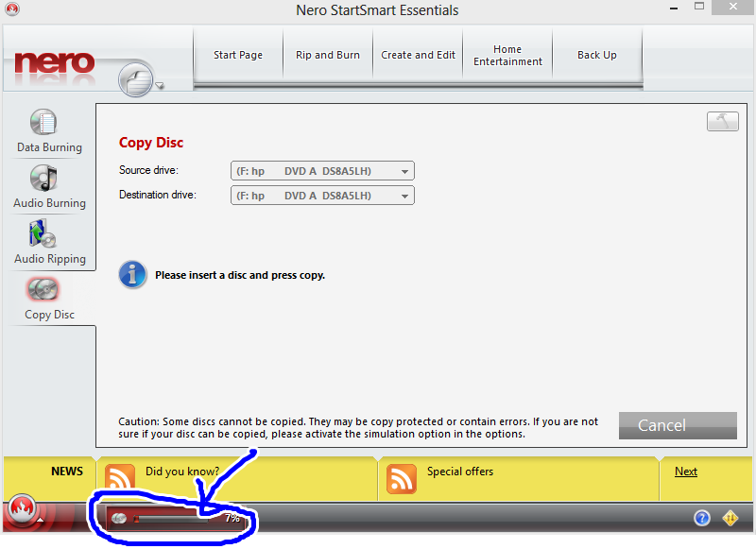Open the Source drive dropdown
756x549 pixels.
coord(322,171)
